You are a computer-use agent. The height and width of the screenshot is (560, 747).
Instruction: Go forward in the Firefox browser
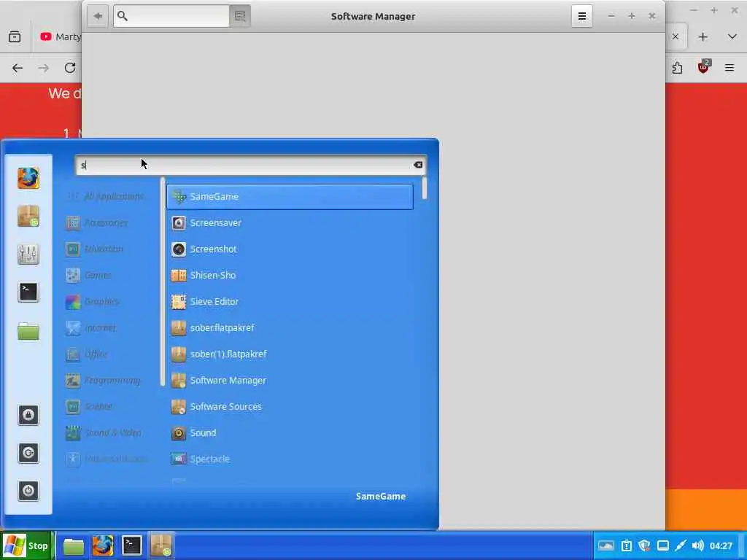[x=43, y=68]
